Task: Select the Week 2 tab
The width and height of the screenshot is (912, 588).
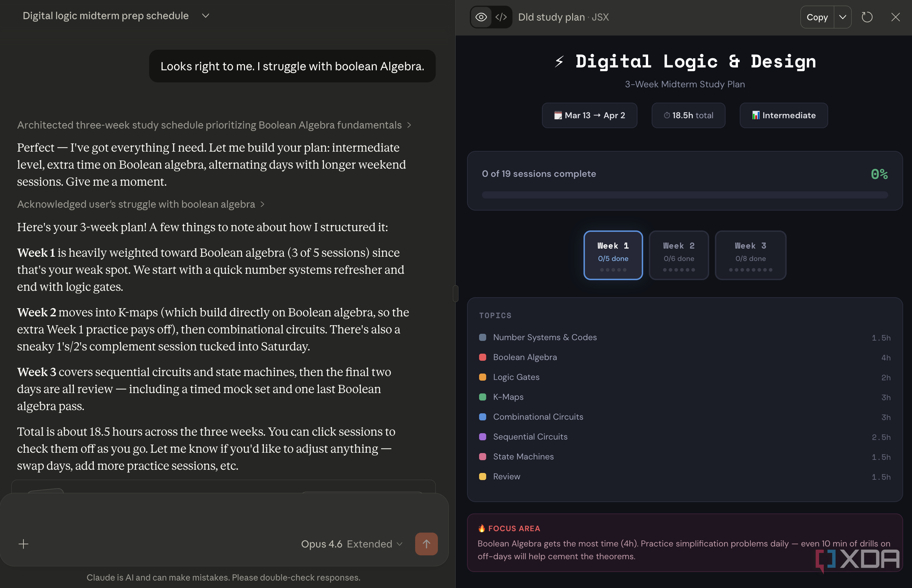Action: [679, 255]
